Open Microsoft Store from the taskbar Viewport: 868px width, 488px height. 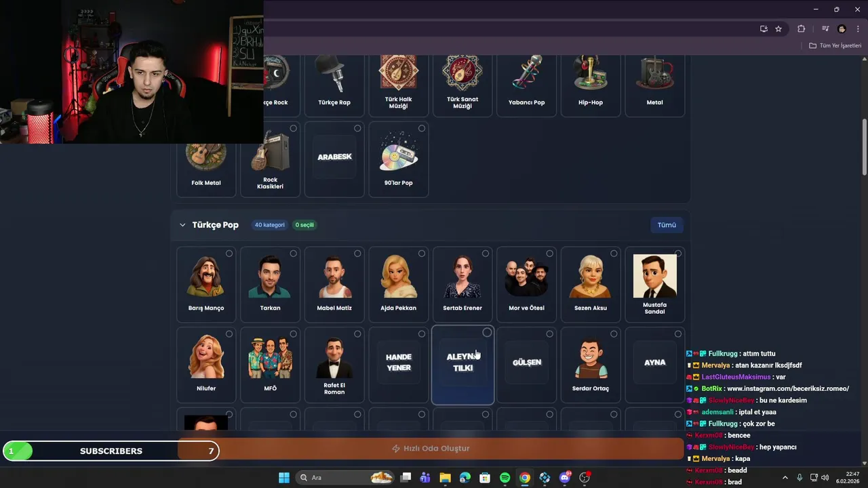coord(485,478)
